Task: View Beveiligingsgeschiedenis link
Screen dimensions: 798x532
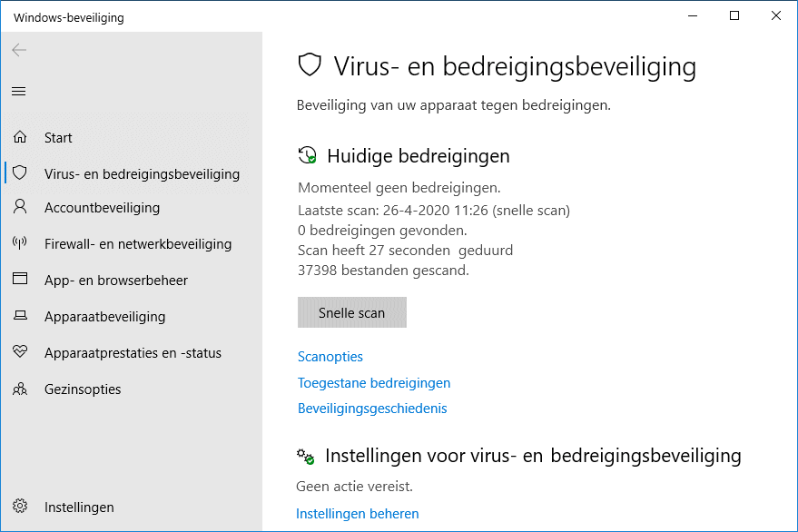Action: [x=372, y=409]
